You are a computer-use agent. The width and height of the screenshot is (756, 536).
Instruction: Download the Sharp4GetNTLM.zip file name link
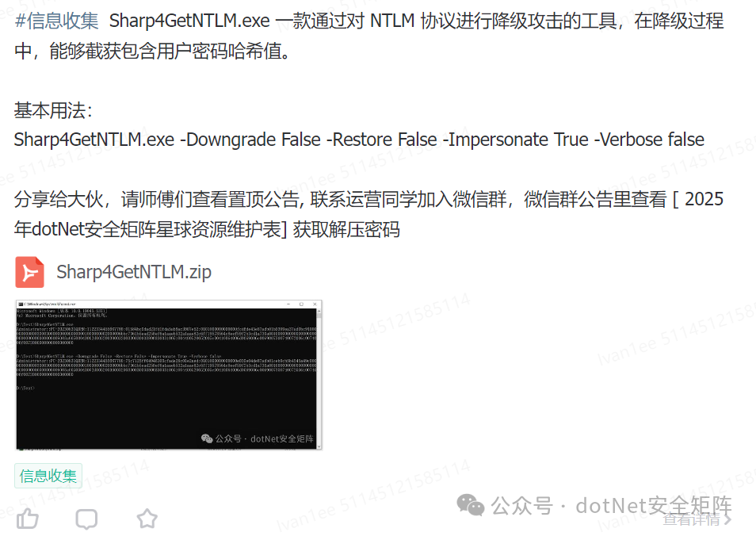(x=134, y=272)
